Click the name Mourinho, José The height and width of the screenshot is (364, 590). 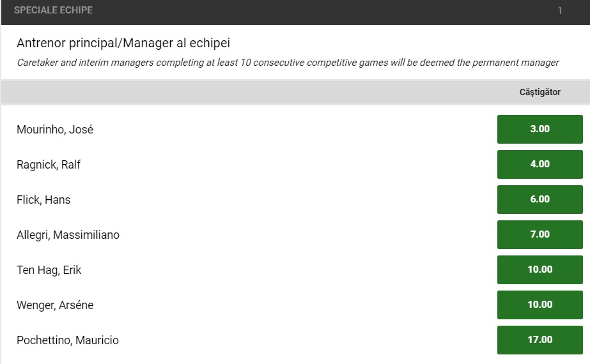tap(55, 130)
